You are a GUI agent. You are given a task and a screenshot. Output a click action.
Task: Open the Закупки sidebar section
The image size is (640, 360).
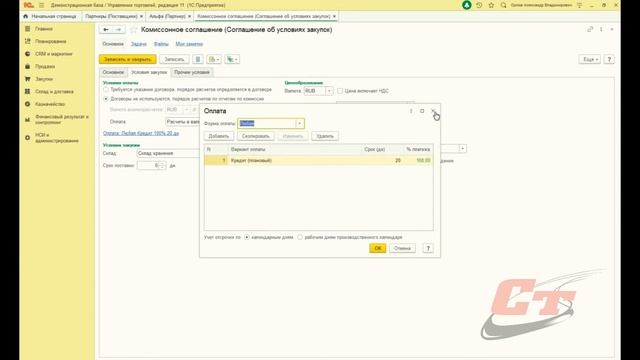pyautogui.click(x=44, y=79)
